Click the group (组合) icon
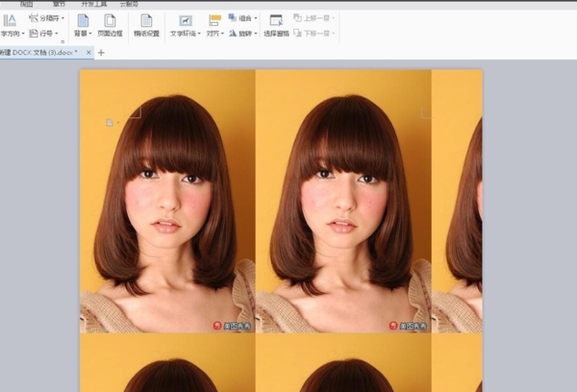The height and width of the screenshot is (392, 577). pyautogui.click(x=234, y=18)
